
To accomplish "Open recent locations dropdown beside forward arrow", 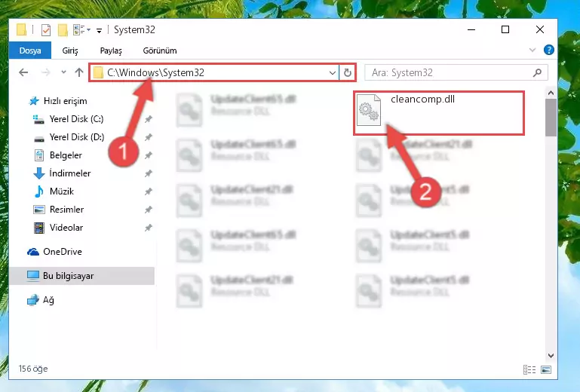I will (x=63, y=72).
